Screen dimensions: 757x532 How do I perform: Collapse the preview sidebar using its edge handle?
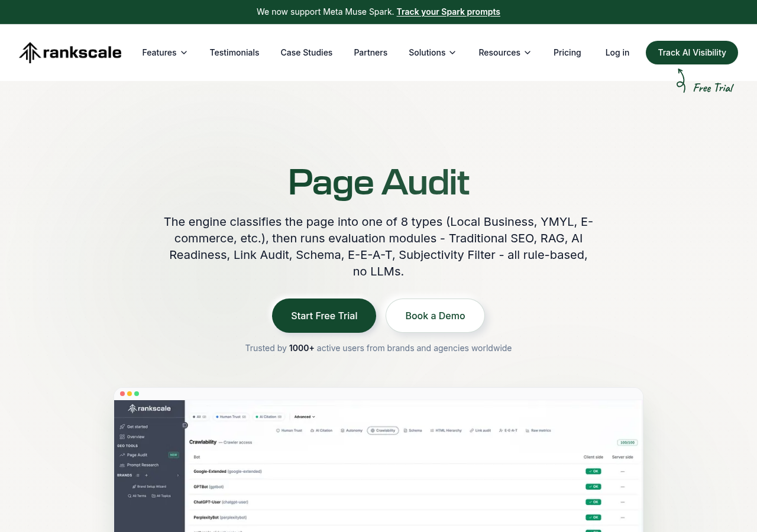tap(185, 425)
